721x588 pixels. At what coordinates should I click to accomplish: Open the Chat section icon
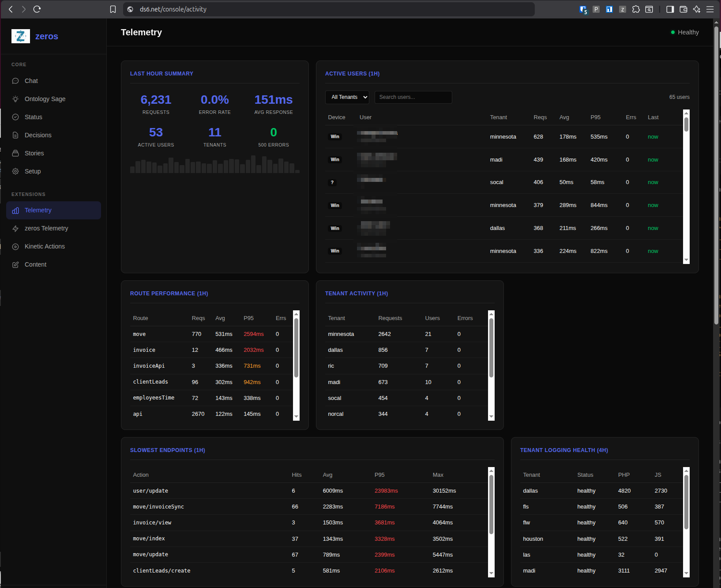click(x=15, y=81)
